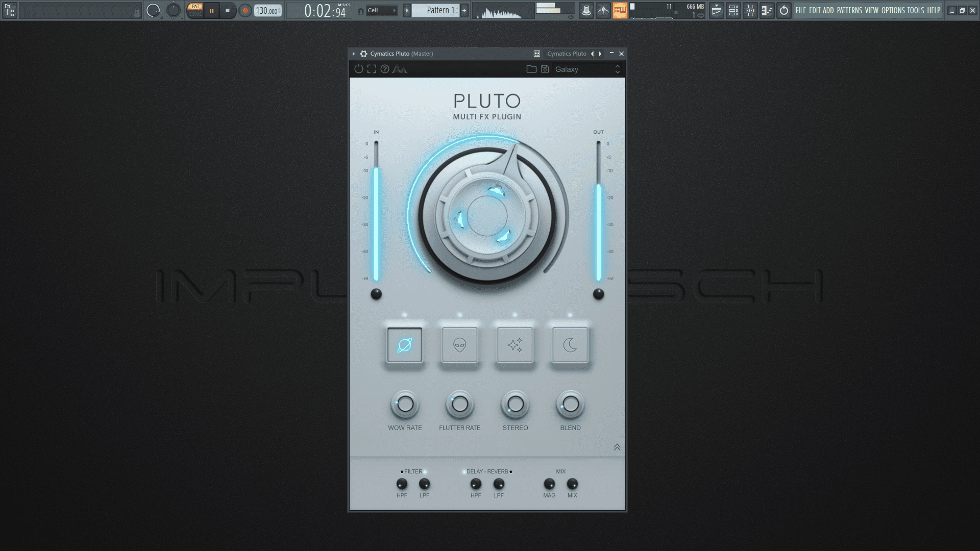This screenshot has height=551, width=980.
Task: Click the BLEND knob
Action: pos(571,405)
